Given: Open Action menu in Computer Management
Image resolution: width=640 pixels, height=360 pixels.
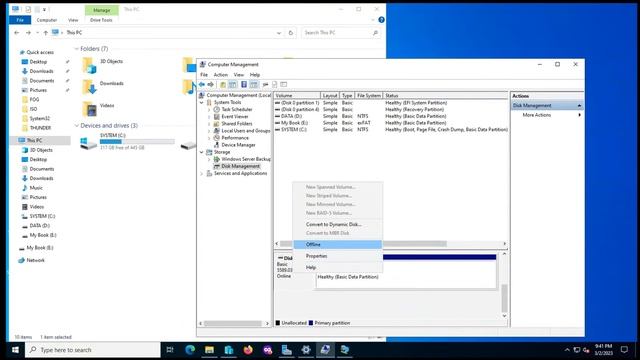Looking at the screenshot, I should point(221,75).
